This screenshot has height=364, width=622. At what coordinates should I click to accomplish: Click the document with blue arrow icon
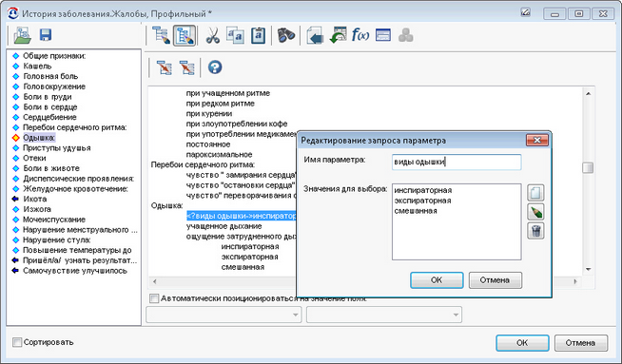[315, 35]
